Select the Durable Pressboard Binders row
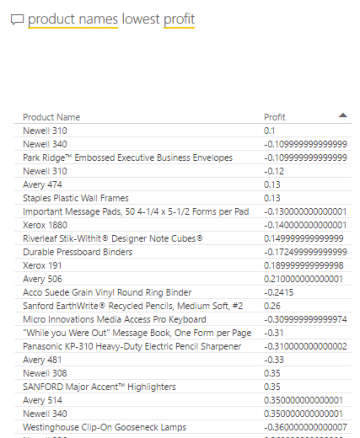The height and width of the screenshot is (438, 360). coord(183,252)
